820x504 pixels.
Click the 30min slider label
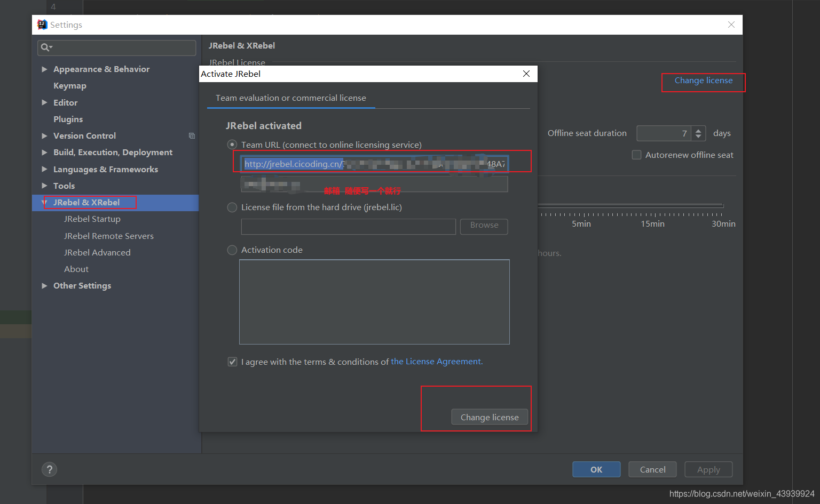click(723, 224)
